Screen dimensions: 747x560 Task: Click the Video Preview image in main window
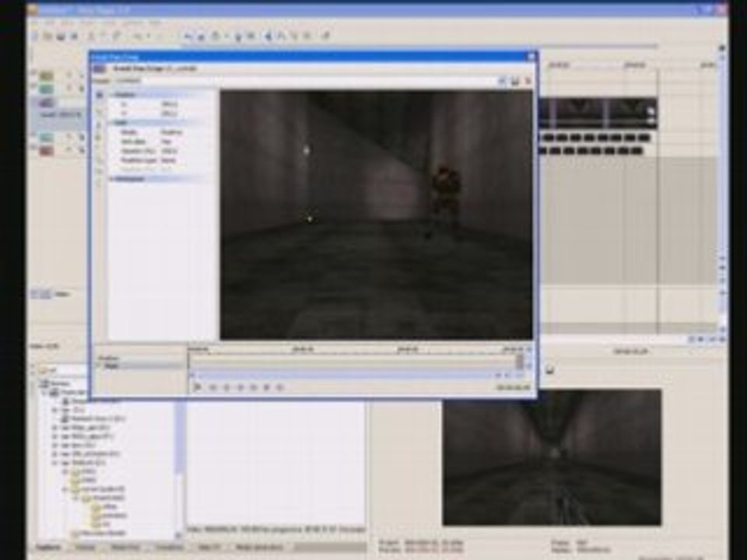[552, 457]
